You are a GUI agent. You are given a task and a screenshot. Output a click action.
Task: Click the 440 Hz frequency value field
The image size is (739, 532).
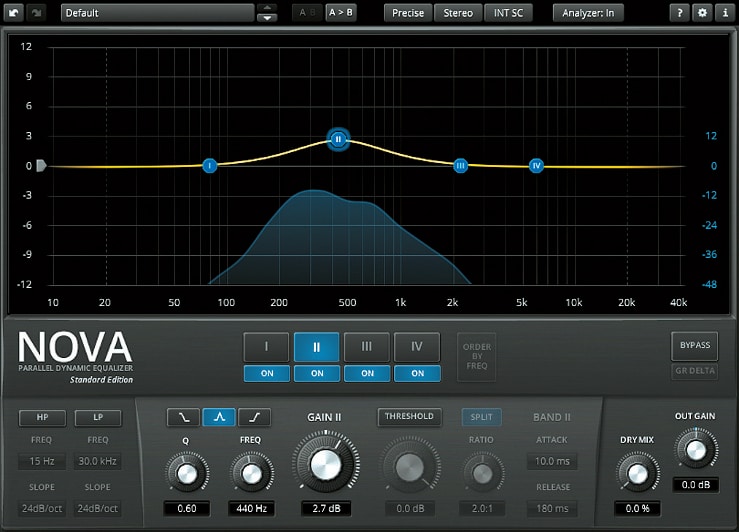click(252, 509)
